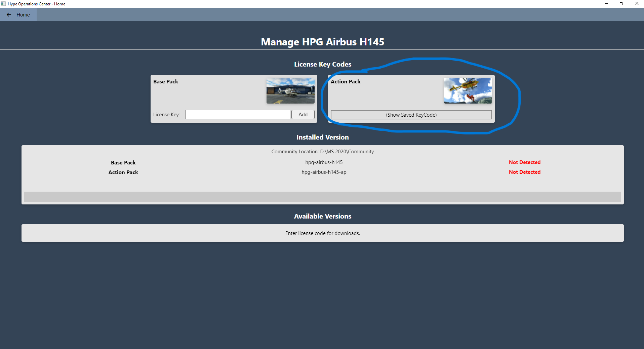Click the Enter license code for downloads message
This screenshot has width=644, height=349.
point(322,233)
